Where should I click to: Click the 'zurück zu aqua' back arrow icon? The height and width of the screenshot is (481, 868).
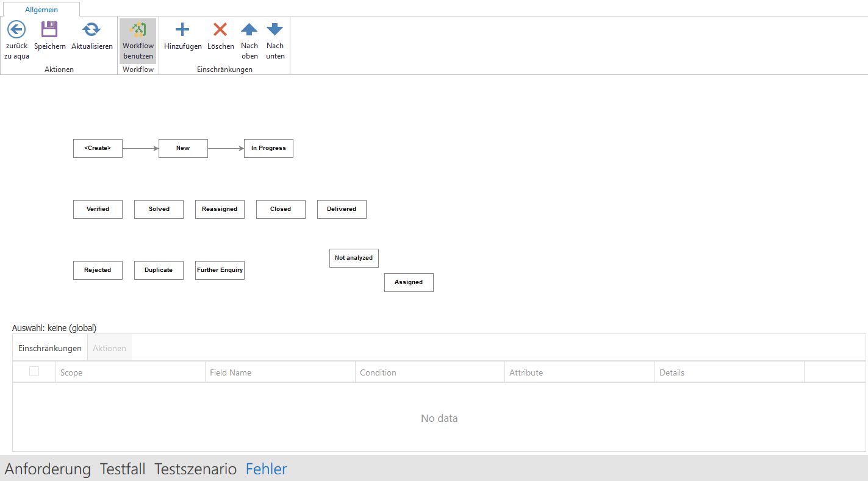[16, 30]
